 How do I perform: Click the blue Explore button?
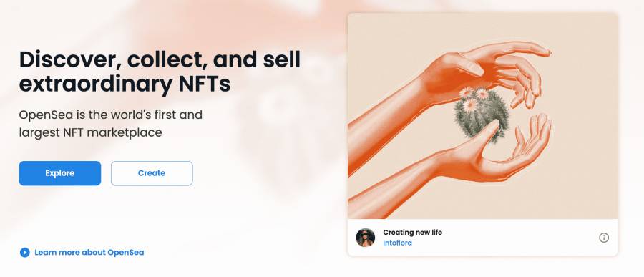[x=60, y=173]
